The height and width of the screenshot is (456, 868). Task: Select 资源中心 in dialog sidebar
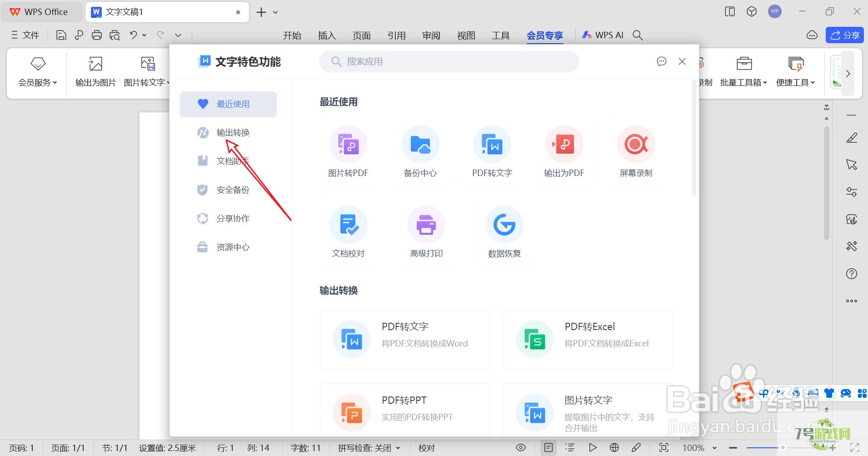[228, 247]
